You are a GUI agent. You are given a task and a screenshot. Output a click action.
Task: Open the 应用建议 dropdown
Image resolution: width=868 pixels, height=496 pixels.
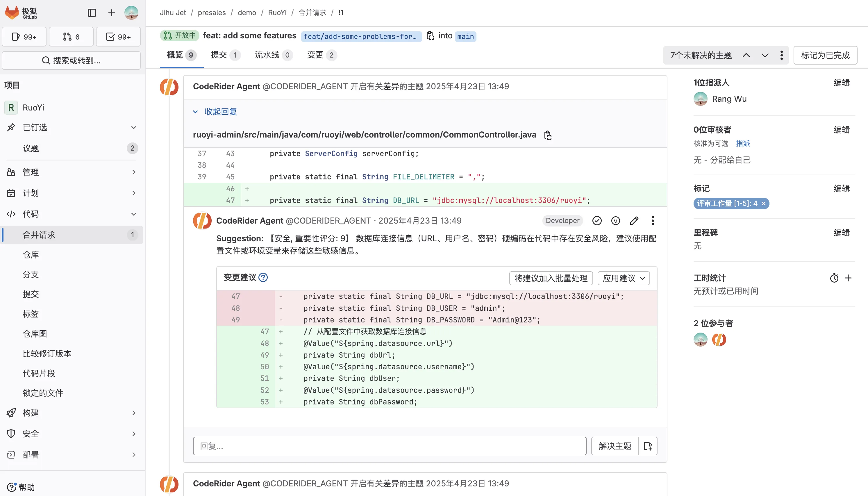[624, 278]
